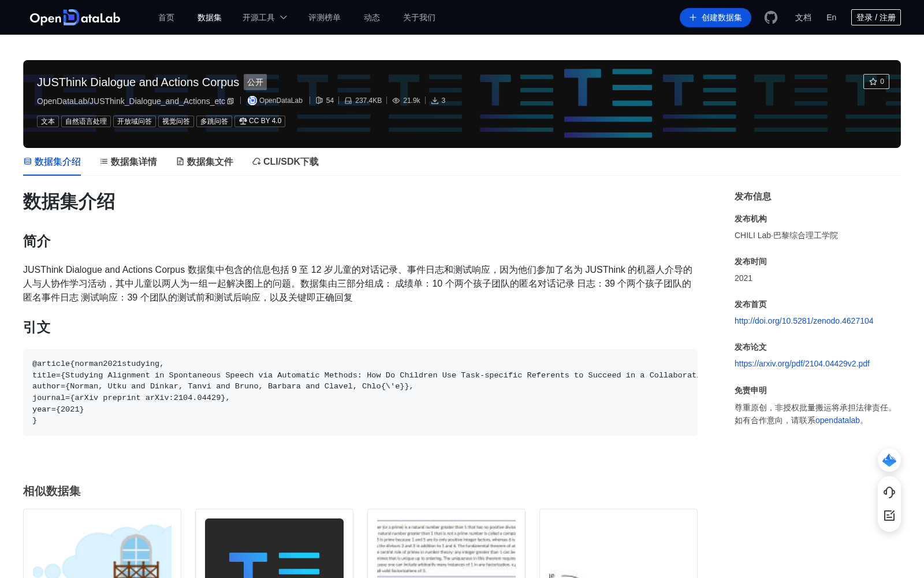This screenshot has width=924, height=578.
Task: Open the OpenDataLab logo homepage
Action: click(75, 17)
